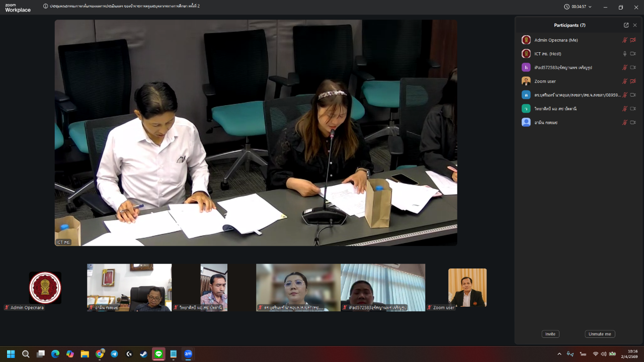
Task: Click the camera icon for Zoom user
Action: (633, 81)
